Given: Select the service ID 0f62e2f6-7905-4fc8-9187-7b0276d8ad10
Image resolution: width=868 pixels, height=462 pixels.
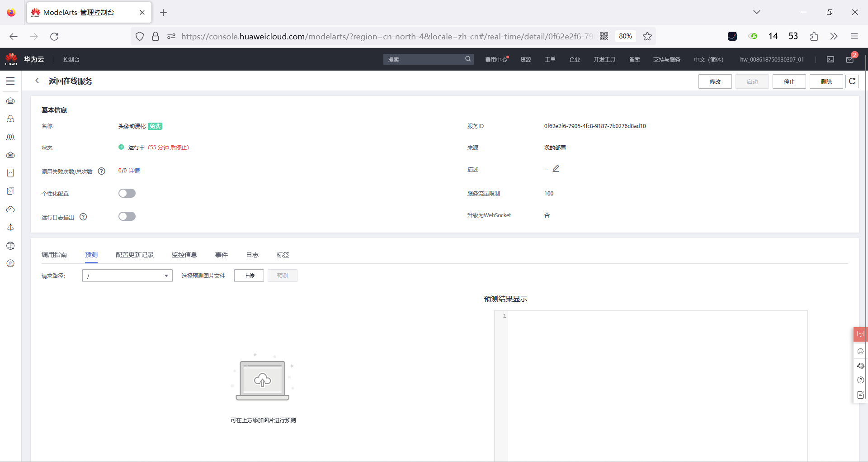Looking at the screenshot, I should click(595, 126).
